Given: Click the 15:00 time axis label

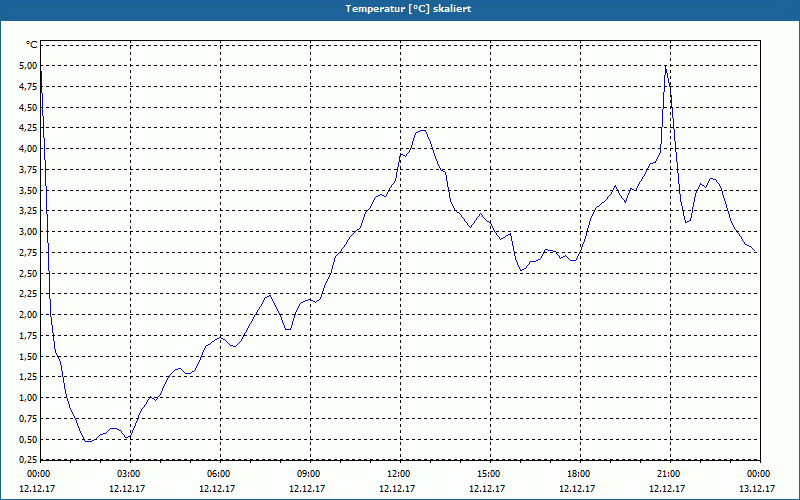Looking at the screenshot, I should [490, 474].
